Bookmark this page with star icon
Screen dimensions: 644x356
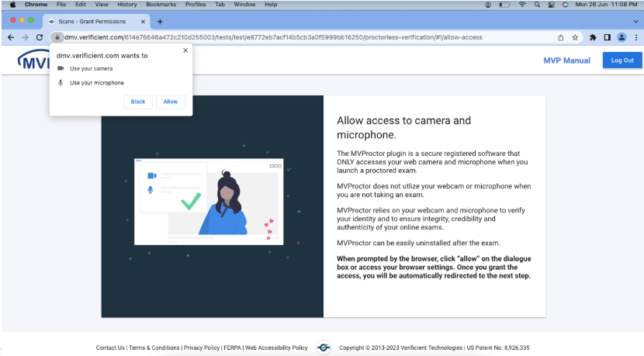point(575,37)
